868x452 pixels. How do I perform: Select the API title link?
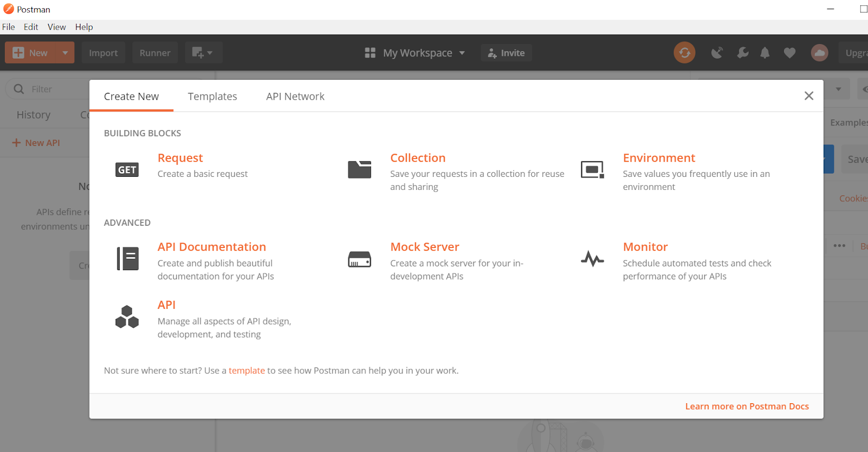167,305
